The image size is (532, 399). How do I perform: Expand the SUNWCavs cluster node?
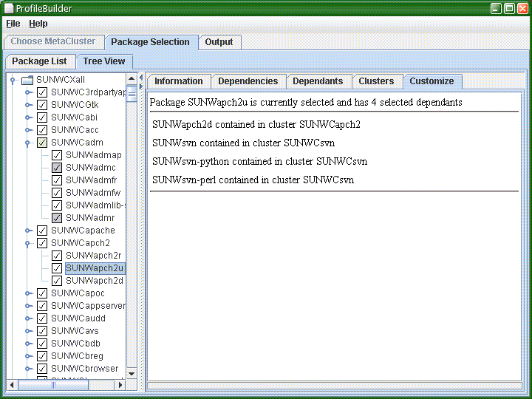(x=29, y=331)
